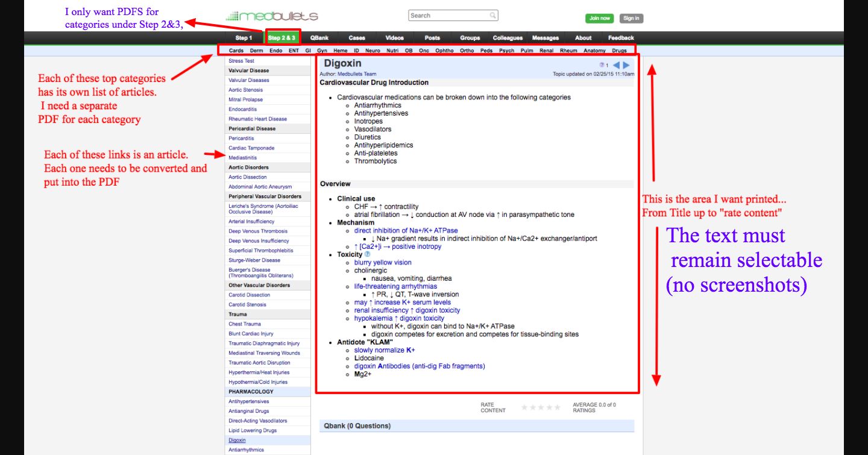Open the Step 1 tab
Viewport: 868px width, 455px height.
click(244, 38)
